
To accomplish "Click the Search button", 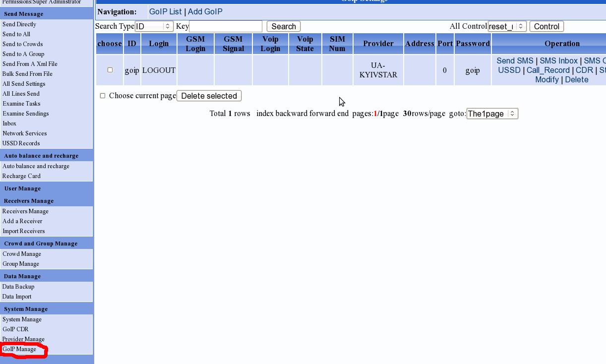I will click(x=284, y=26).
